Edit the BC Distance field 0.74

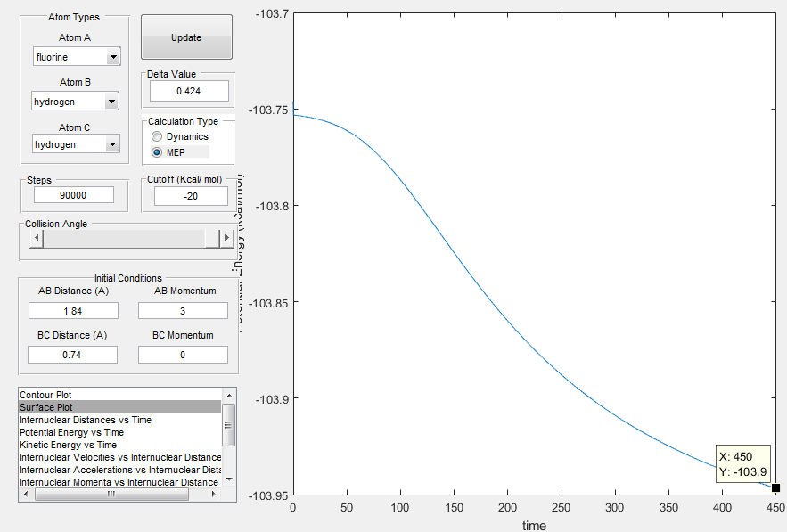72,355
